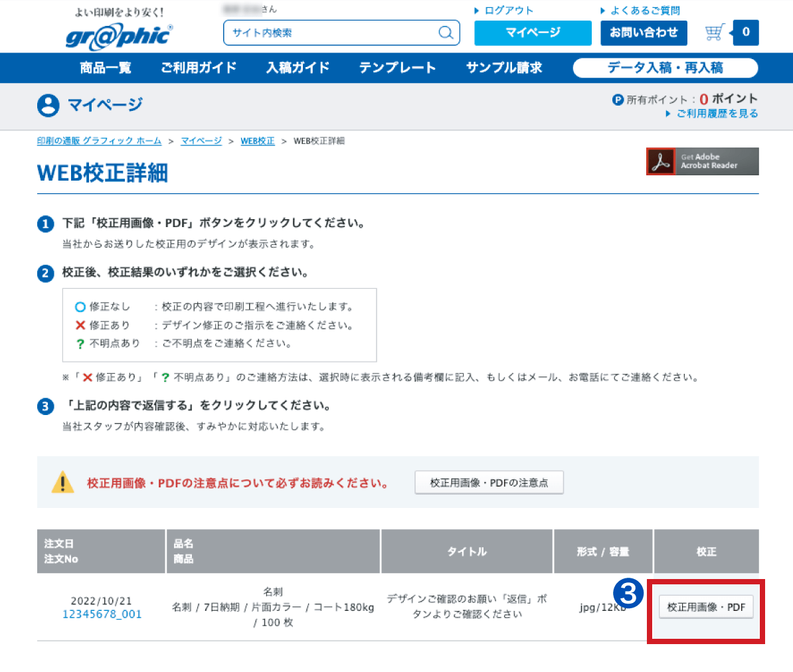Select サンプル請求 in navigation bar
The image size is (793, 672).
tap(504, 68)
